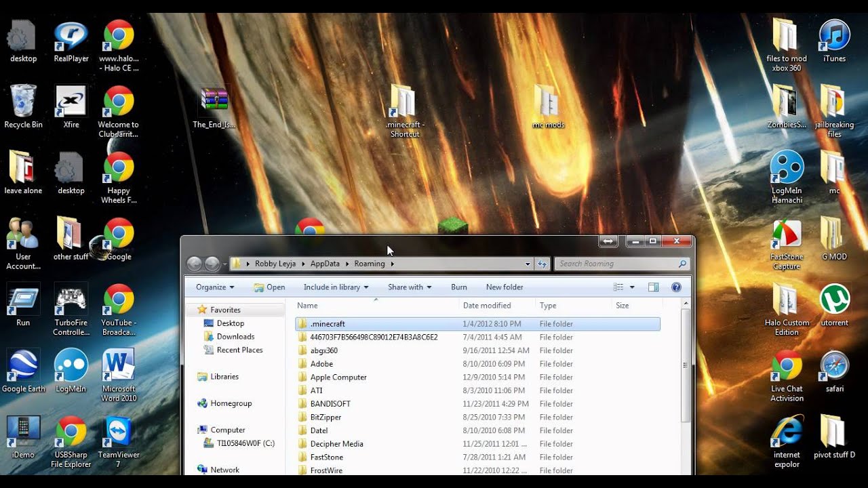Sort by the Date modified column header
The height and width of the screenshot is (488, 868).
tap(497, 306)
